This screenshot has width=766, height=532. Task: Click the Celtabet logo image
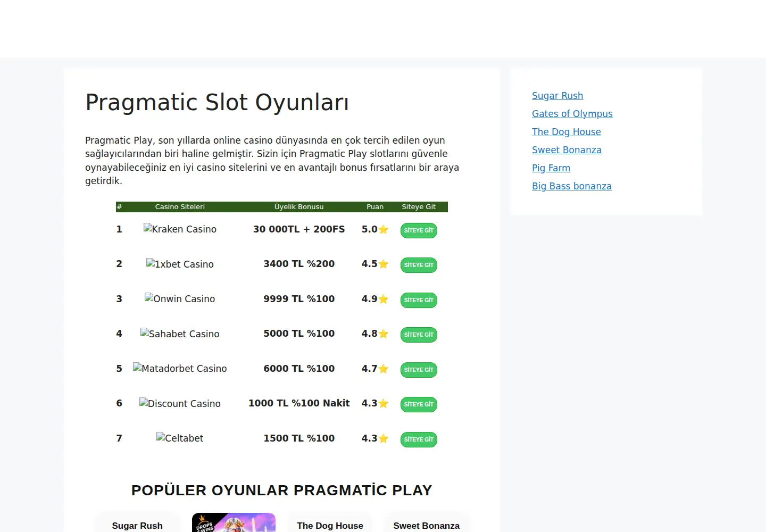(x=180, y=438)
